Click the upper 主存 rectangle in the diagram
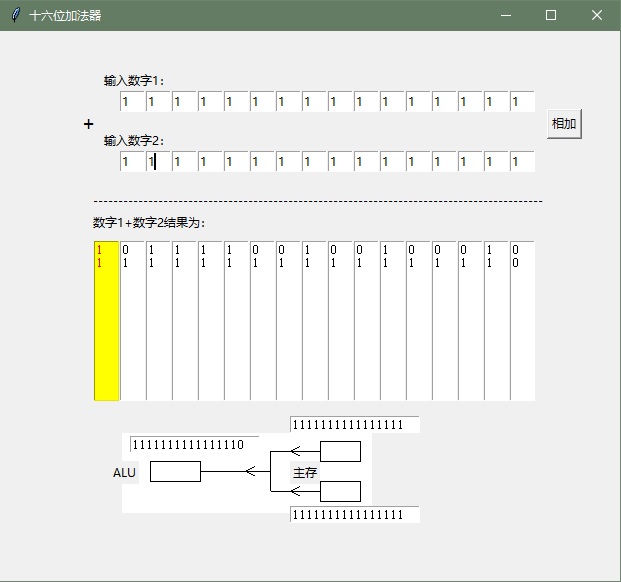 [341, 451]
